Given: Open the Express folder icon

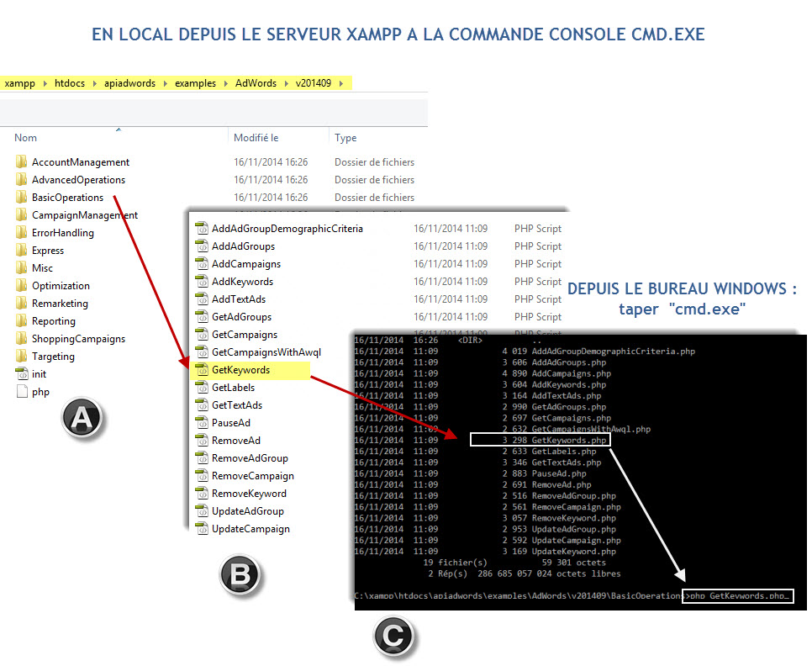Looking at the screenshot, I should [21, 250].
